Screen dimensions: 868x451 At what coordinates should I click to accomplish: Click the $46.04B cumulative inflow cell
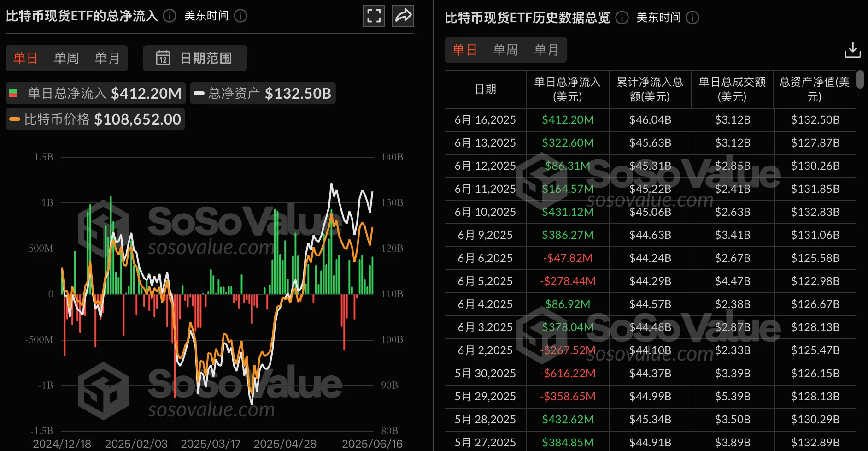pos(650,120)
